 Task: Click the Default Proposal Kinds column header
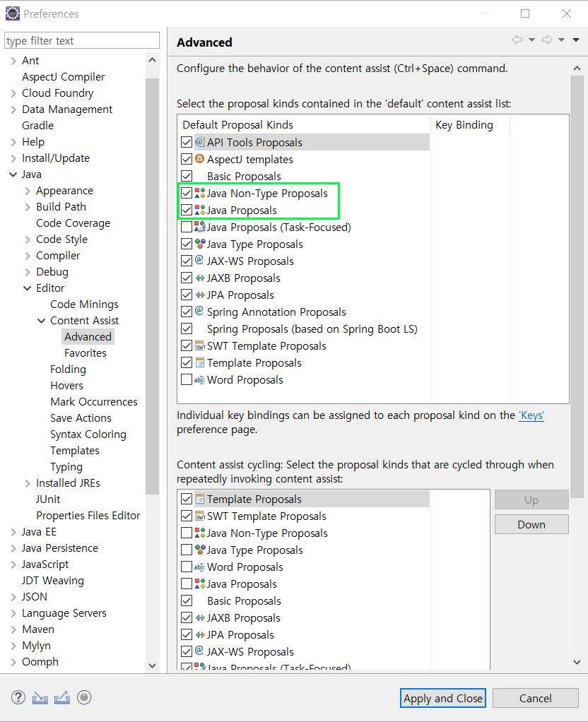coord(304,125)
